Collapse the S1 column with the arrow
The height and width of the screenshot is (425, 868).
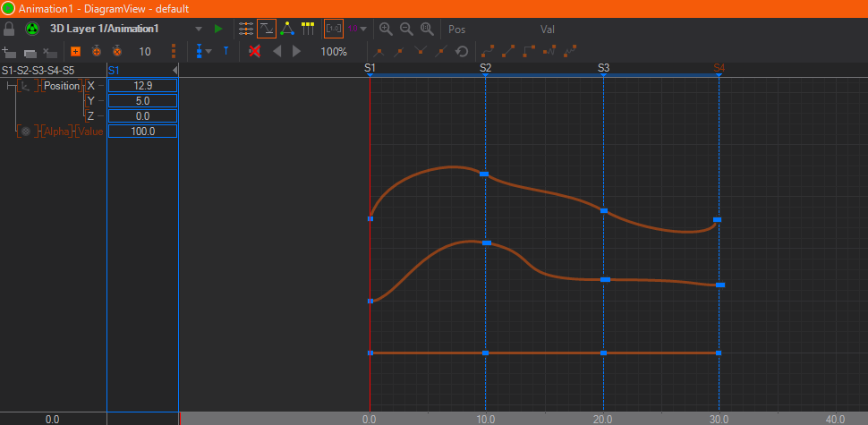point(174,70)
